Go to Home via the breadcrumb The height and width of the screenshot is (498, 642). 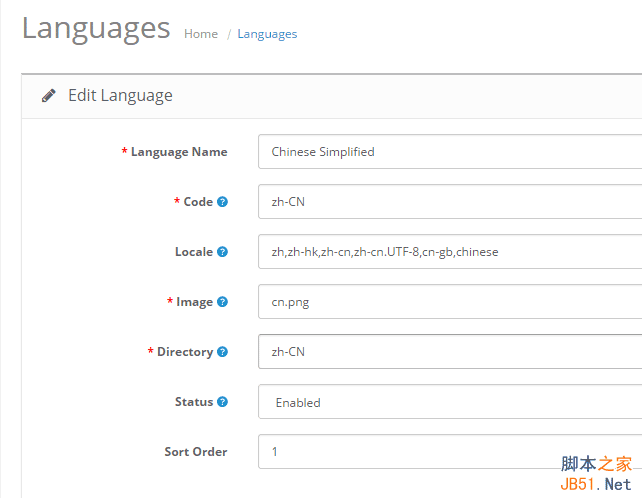click(x=201, y=34)
